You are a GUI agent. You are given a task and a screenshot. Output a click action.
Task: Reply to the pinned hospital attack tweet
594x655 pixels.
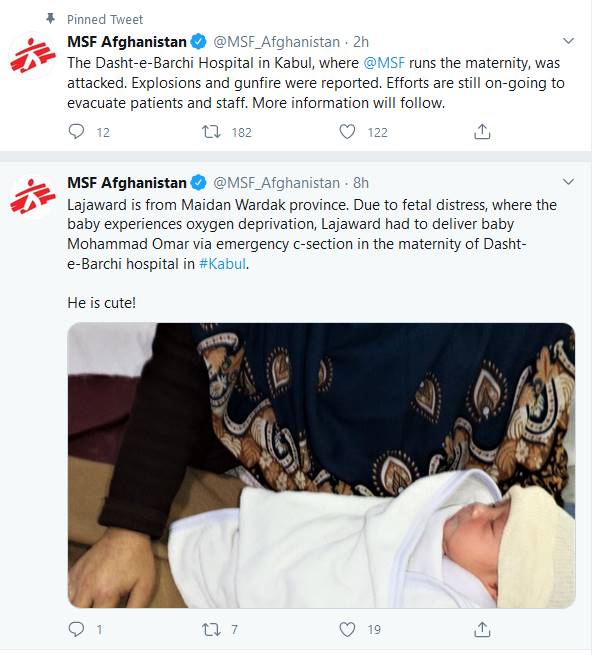pyautogui.click(x=76, y=132)
